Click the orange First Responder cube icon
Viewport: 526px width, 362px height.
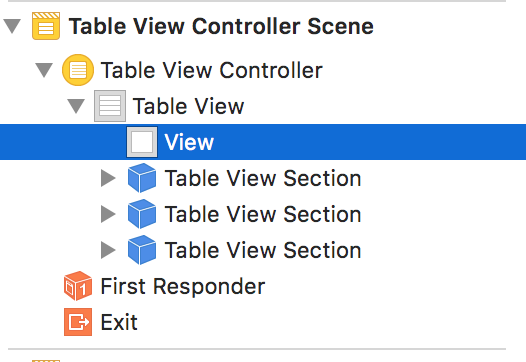click(x=78, y=286)
